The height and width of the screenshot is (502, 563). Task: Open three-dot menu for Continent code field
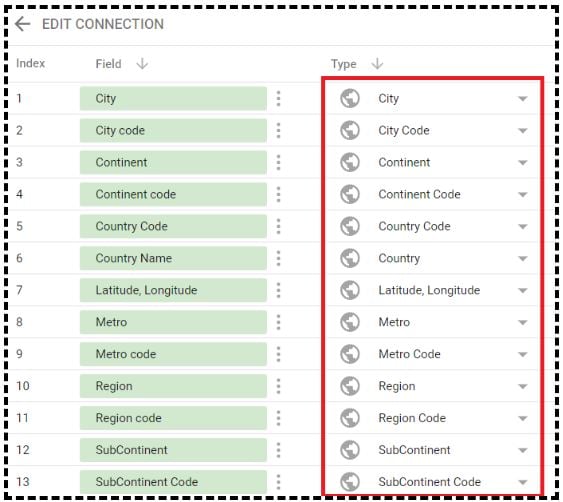click(279, 194)
